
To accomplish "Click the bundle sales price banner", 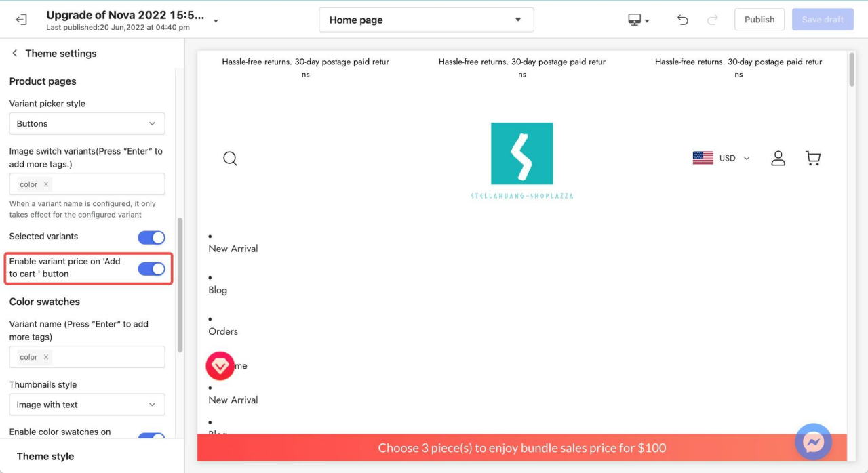I will coord(522,448).
